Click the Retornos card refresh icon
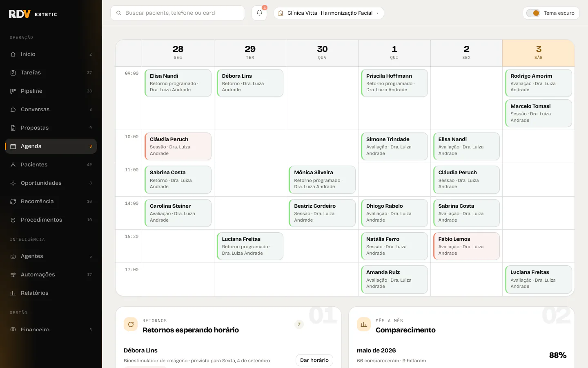This screenshot has width=588, height=368. [x=131, y=324]
